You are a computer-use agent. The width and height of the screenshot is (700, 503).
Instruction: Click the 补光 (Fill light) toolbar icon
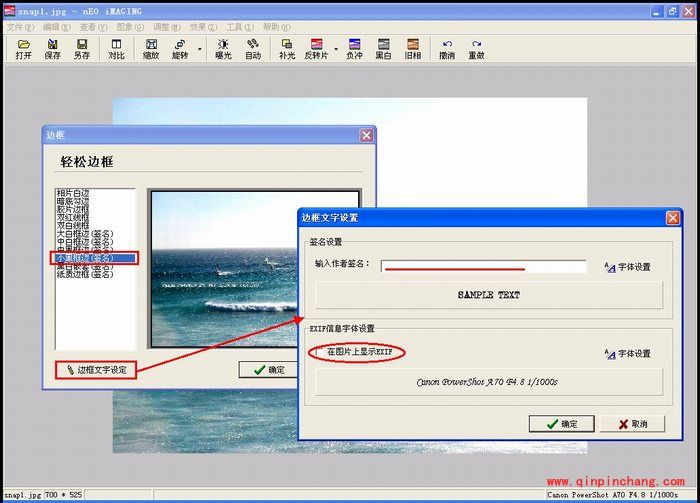click(x=287, y=49)
